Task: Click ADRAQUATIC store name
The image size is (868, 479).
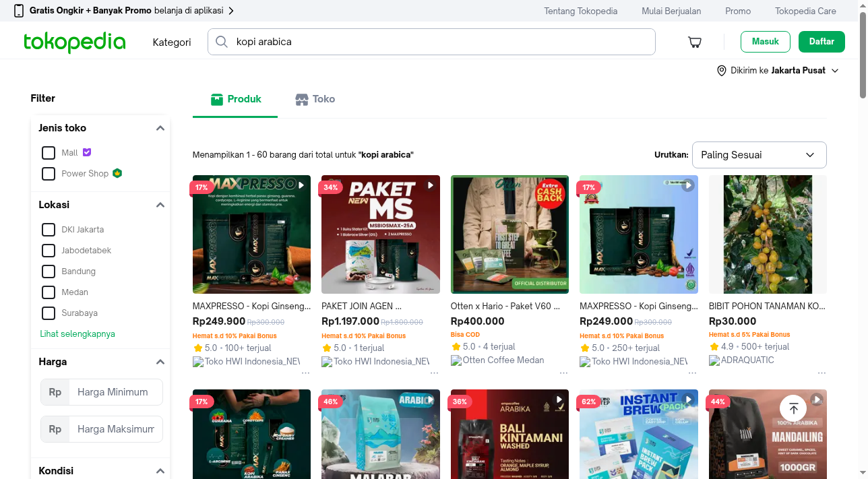Action: coord(747,360)
